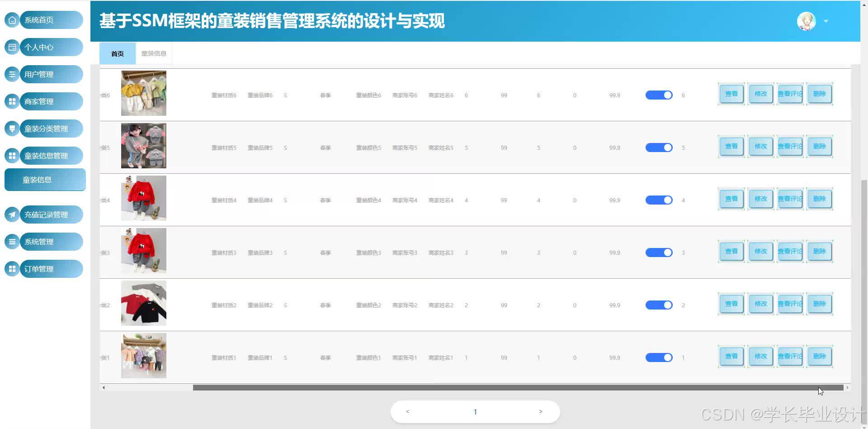The width and height of the screenshot is (868, 429).
Task: Switch to the 首页 tab
Action: click(x=118, y=53)
